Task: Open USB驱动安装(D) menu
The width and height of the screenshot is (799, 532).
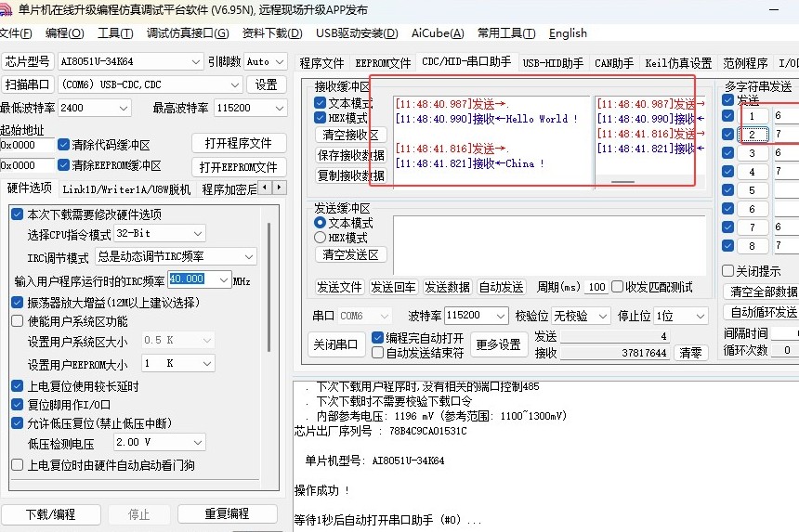Action: [357, 33]
